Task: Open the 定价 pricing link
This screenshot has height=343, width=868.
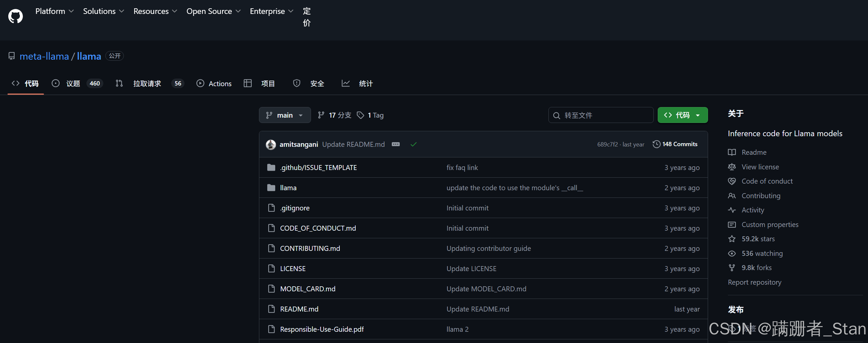Action: pyautogui.click(x=307, y=17)
